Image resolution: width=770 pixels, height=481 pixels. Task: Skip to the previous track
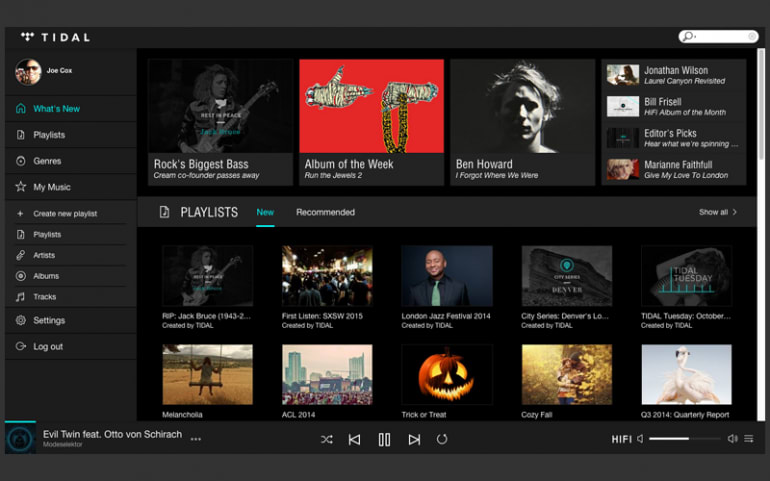tap(354, 439)
